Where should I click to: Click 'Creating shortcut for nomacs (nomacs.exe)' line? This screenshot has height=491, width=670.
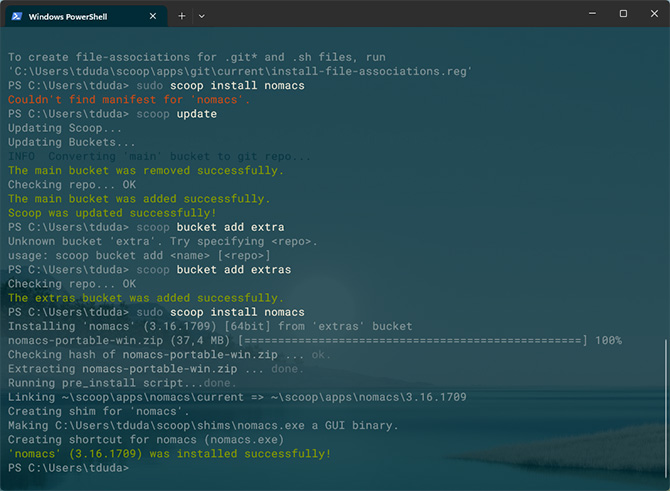tap(146, 439)
